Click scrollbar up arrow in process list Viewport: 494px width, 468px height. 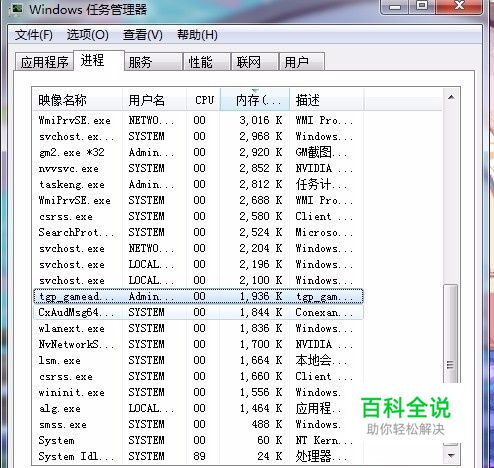[x=451, y=97]
